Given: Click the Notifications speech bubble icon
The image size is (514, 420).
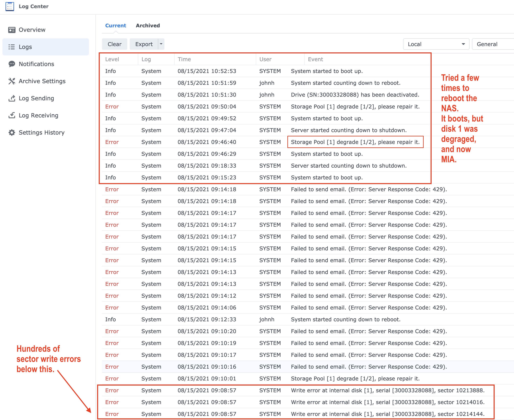Looking at the screenshot, I should tap(12, 64).
